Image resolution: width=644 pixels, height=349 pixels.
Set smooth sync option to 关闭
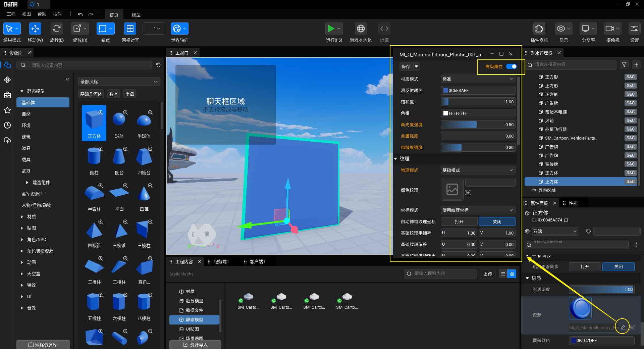(619, 266)
